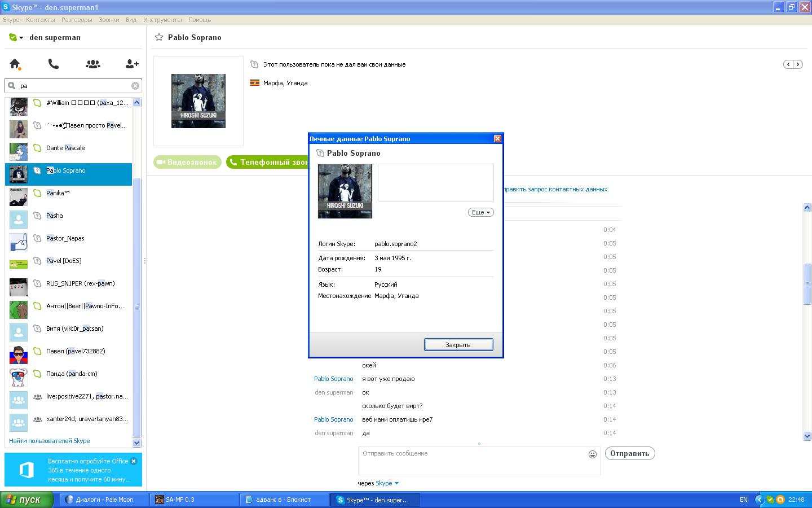Open the Skype menu
This screenshot has width=812, height=508.
(11, 20)
